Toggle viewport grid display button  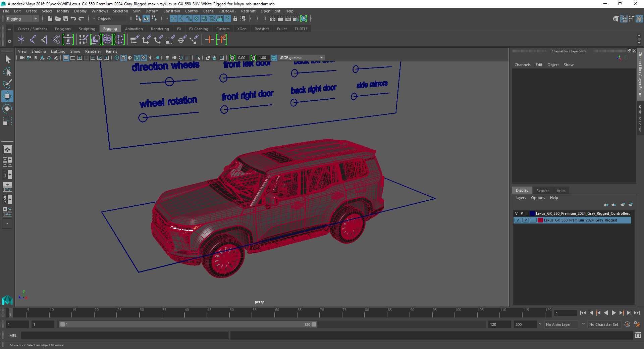pos(66,58)
